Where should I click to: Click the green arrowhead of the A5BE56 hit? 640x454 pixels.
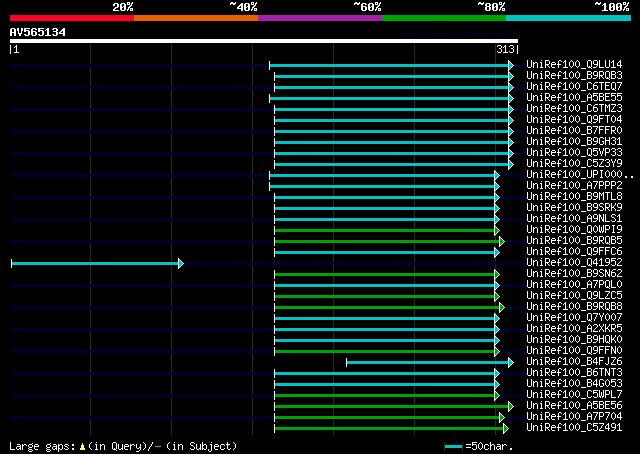pyautogui.click(x=510, y=406)
